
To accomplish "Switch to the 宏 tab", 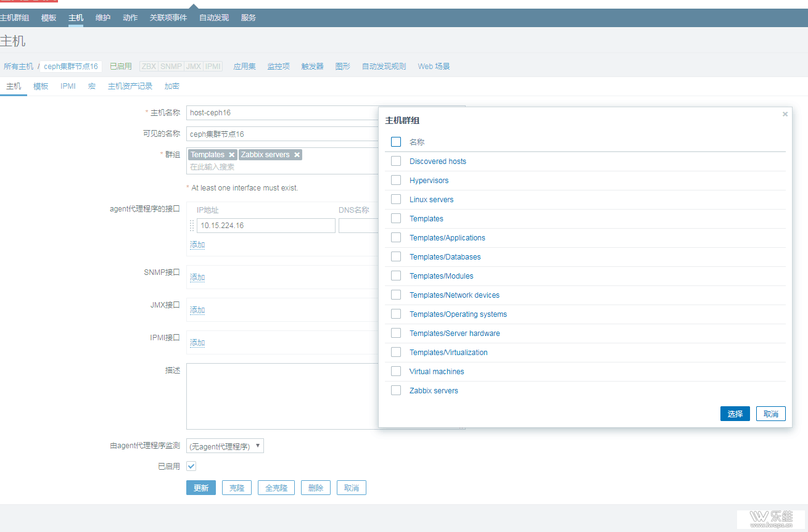I will 92,86.
